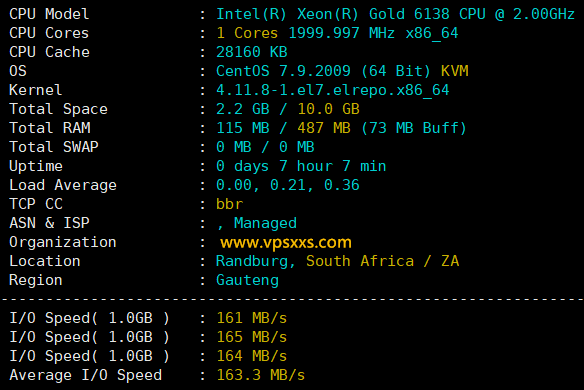Select 'CentOS 7.9.2009 (64 Bit)' text
This screenshot has height=390, width=584.
(323, 71)
